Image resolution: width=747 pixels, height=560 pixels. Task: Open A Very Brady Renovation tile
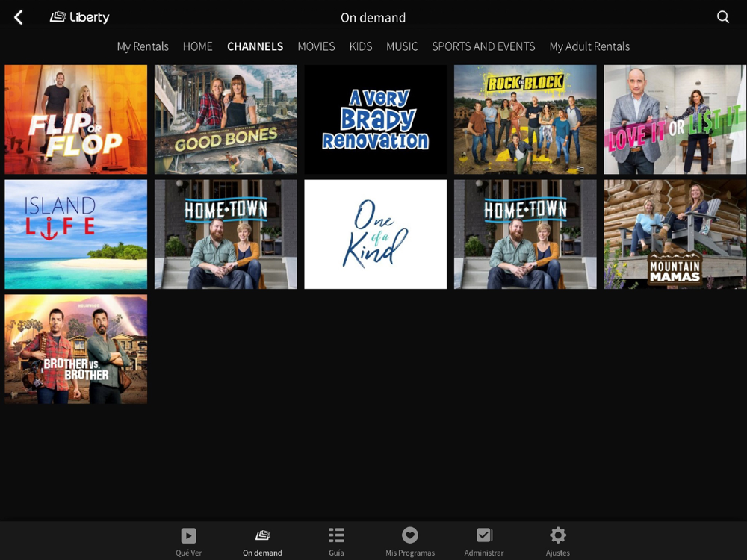376,119
